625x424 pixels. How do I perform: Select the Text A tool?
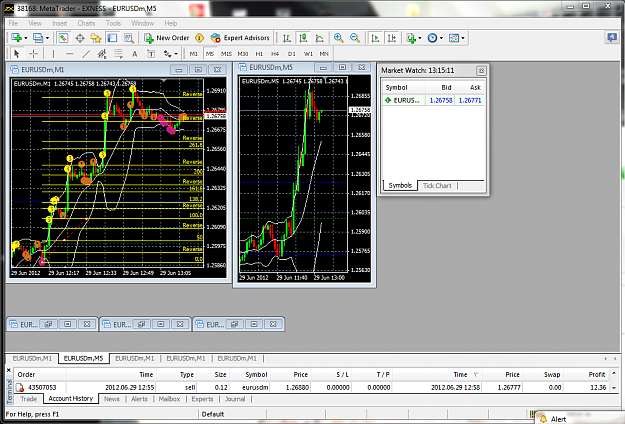click(135, 53)
